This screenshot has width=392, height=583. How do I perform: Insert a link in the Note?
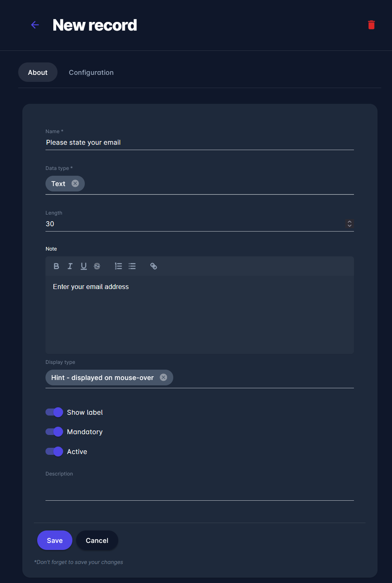point(153,266)
